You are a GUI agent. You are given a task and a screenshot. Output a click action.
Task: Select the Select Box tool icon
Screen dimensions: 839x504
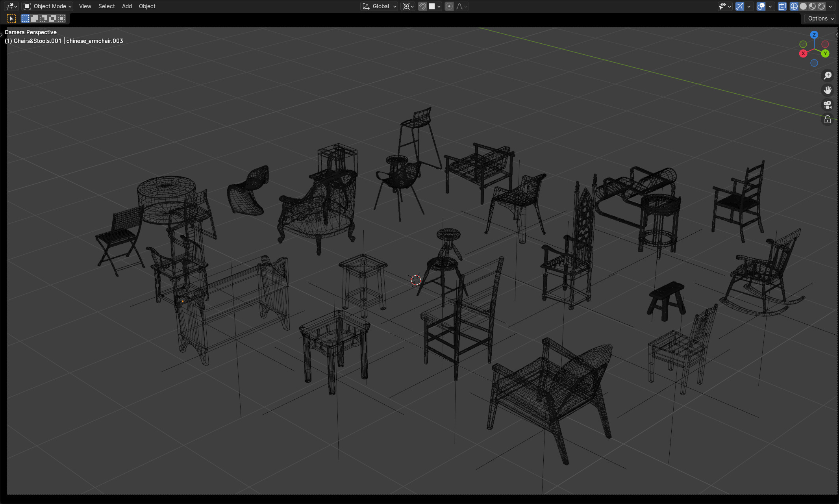(11, 19)
